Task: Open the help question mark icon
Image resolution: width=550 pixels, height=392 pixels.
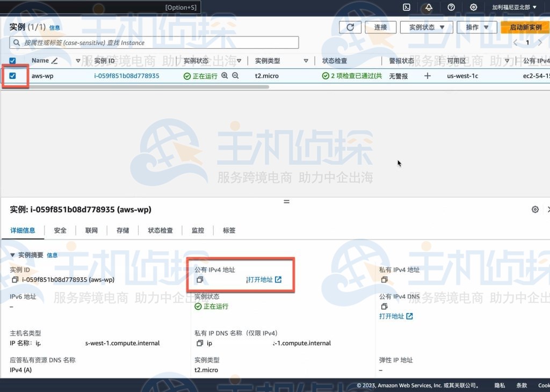Action: click(x=451, y=8)
